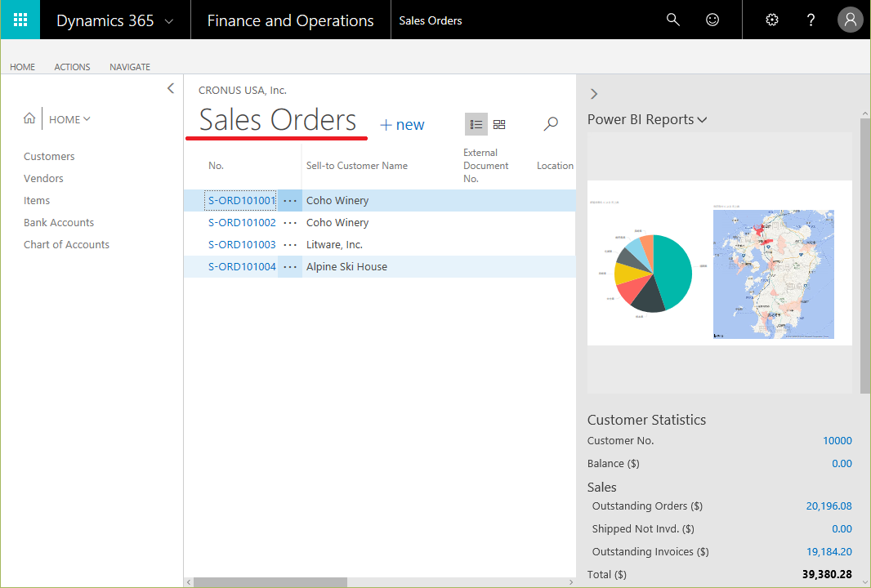
Task: Click the Customer Statistics heading
Action: click(x=646, y=420)
